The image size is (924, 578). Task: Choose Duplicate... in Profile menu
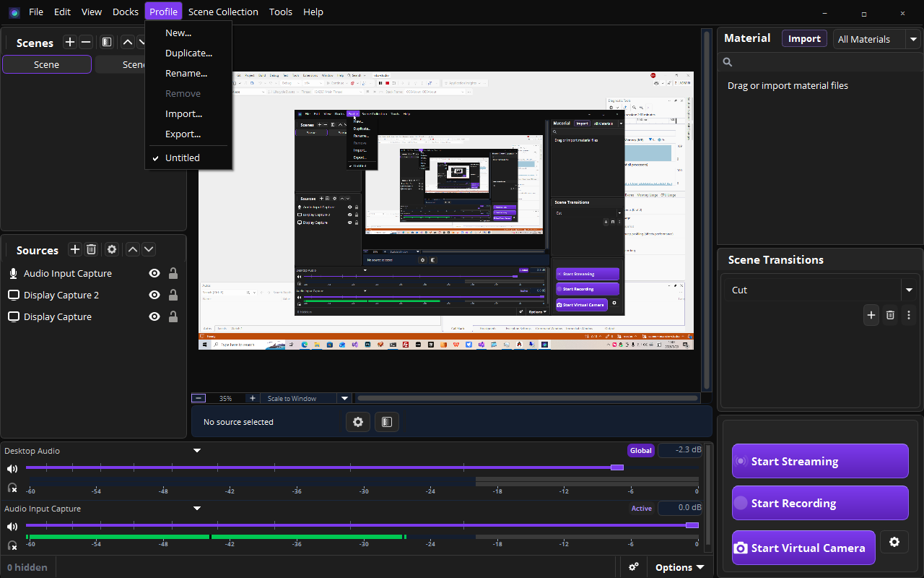188,53
